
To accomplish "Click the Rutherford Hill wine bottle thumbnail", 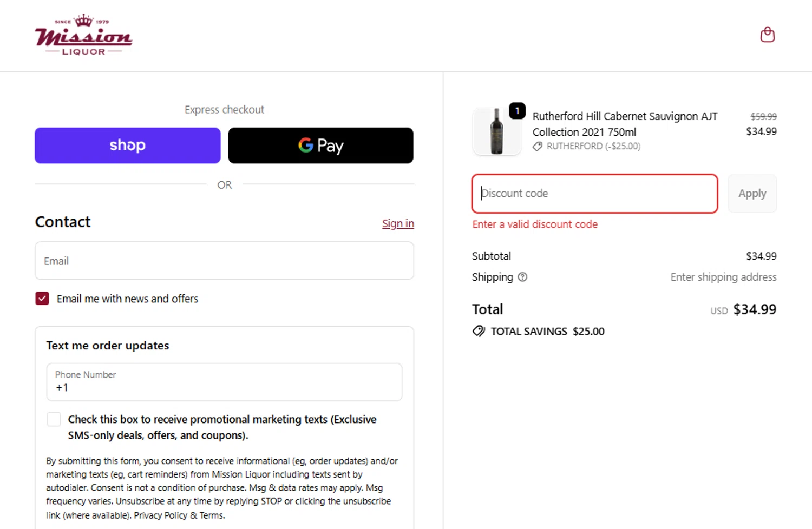I will tap(496, 131).
